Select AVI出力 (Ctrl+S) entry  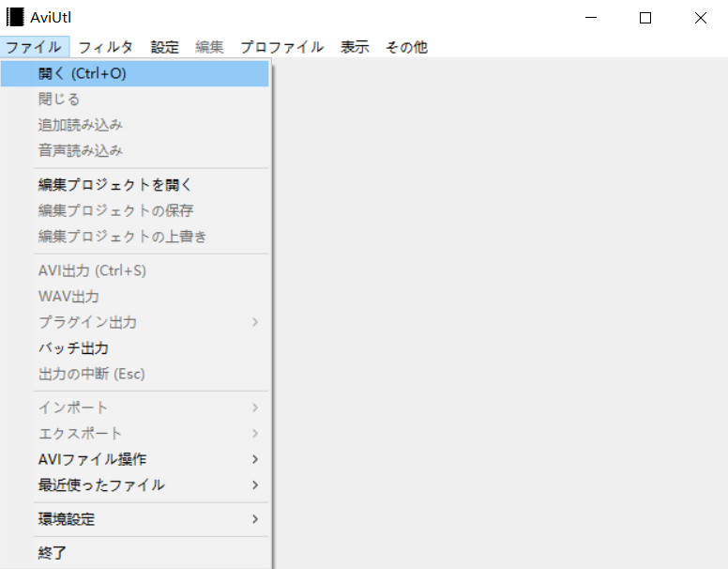(135, 270)
